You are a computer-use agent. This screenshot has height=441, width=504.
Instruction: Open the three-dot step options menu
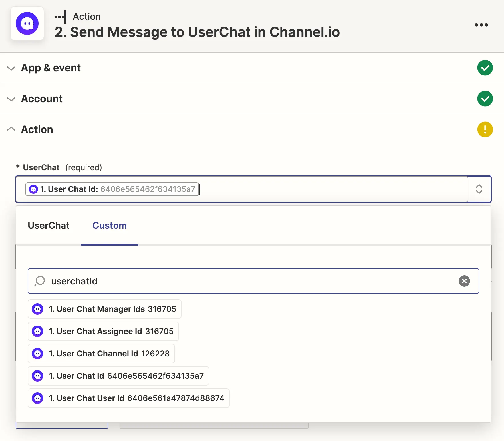tap(481, 25)
